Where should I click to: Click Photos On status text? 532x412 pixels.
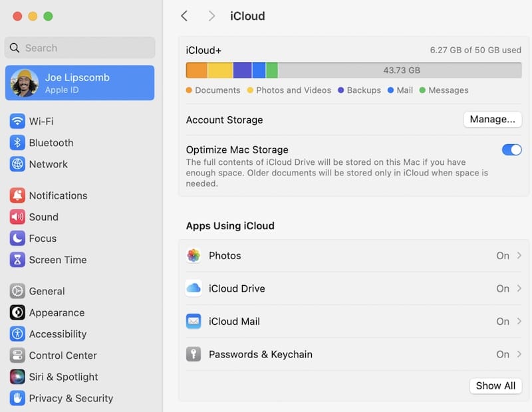pyautogui.click(x=503, y=256)
